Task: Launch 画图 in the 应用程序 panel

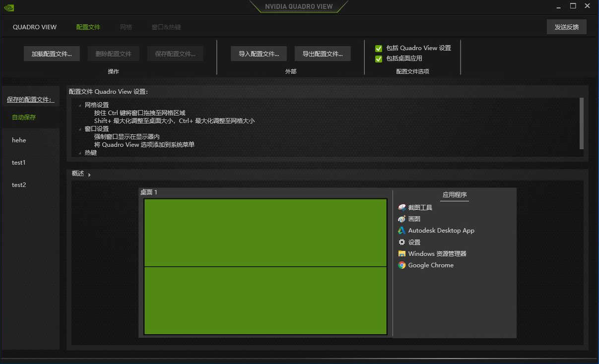Action: (414, 219)
